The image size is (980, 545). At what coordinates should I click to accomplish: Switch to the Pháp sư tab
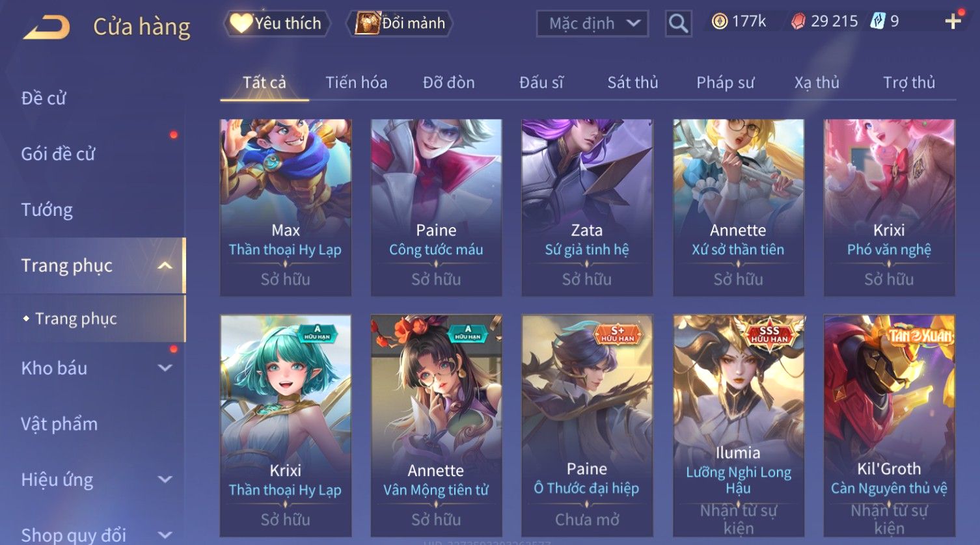(725, 83)
